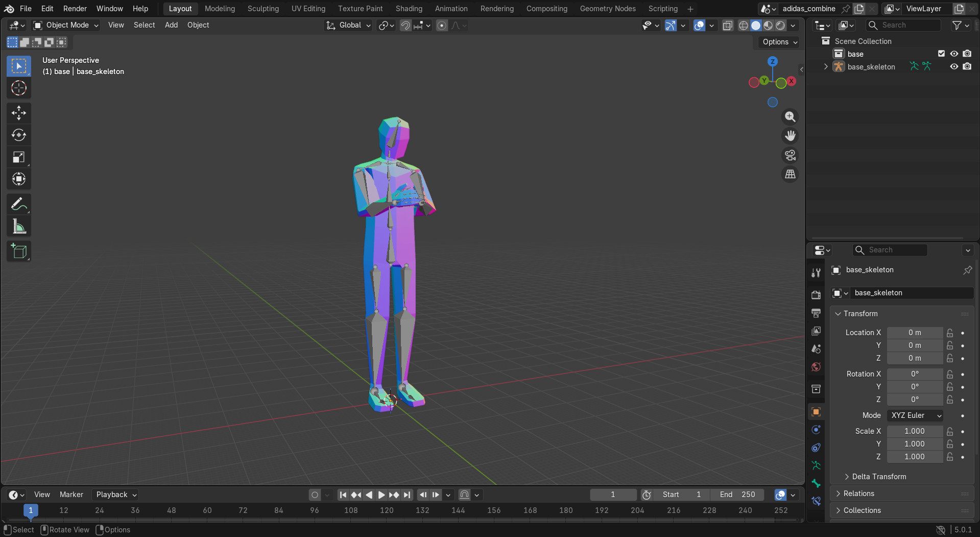Pick the Annotate pencil tool
The width and height of the screenshot is (980, 537).
pyautogui.click(x=19, y=204)
